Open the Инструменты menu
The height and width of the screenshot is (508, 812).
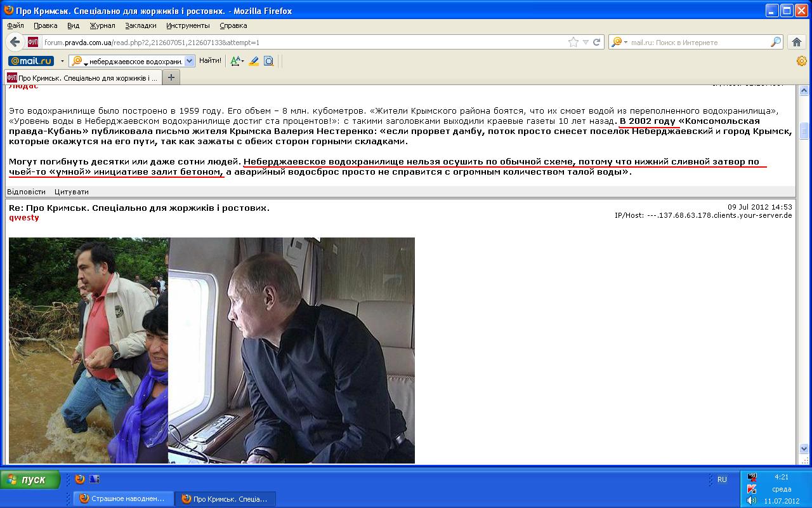(x=188, y=25)
